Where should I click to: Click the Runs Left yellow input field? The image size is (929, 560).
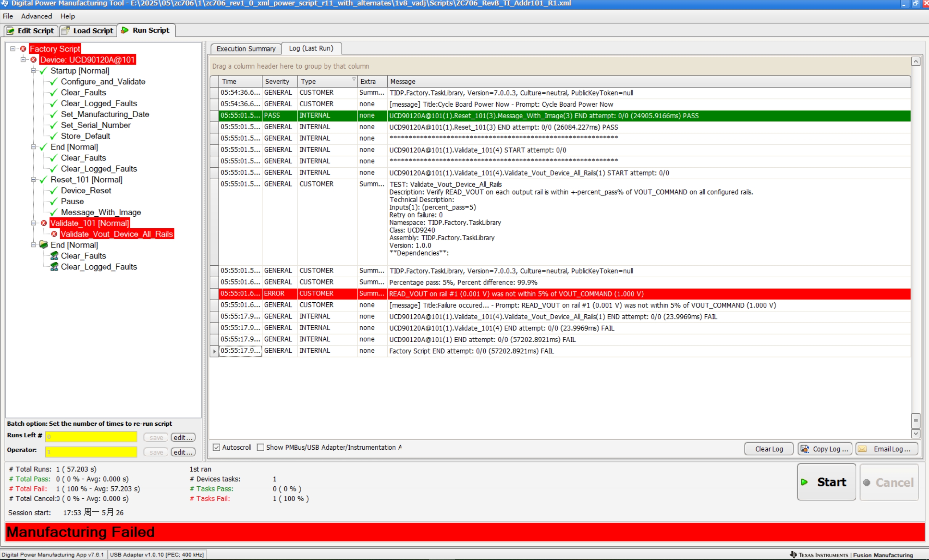(91, 437)
